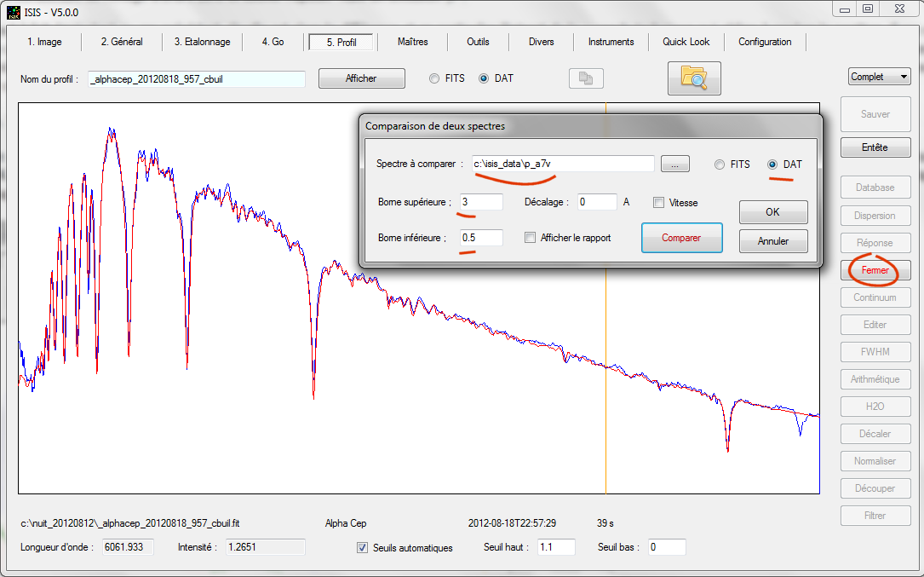Click Annuler in the comparison dialog
924x577 pixels.
pos(773,240)
